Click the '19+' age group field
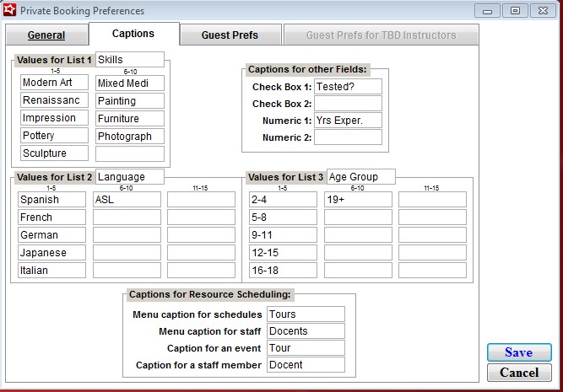The width and height of the screenshot is (563, 392). click(x=358, y=200)
